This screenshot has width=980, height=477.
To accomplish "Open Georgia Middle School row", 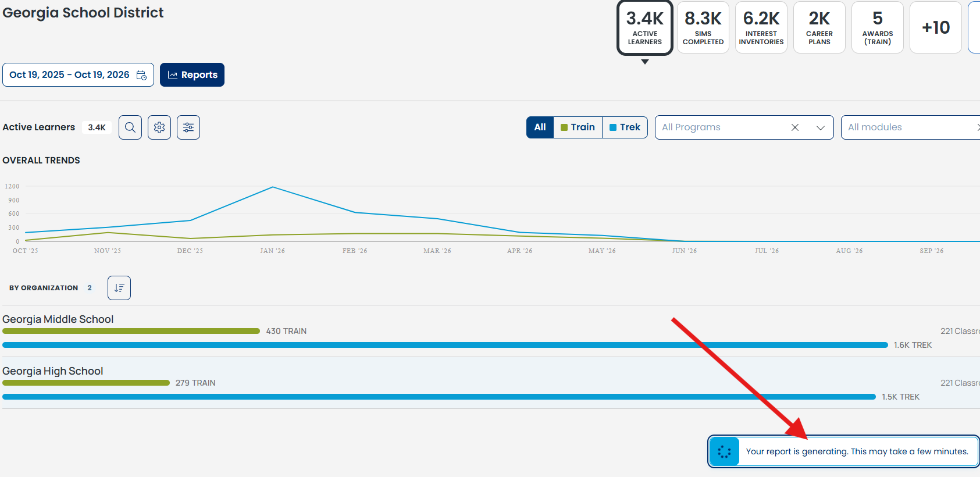I will [491, 331].
